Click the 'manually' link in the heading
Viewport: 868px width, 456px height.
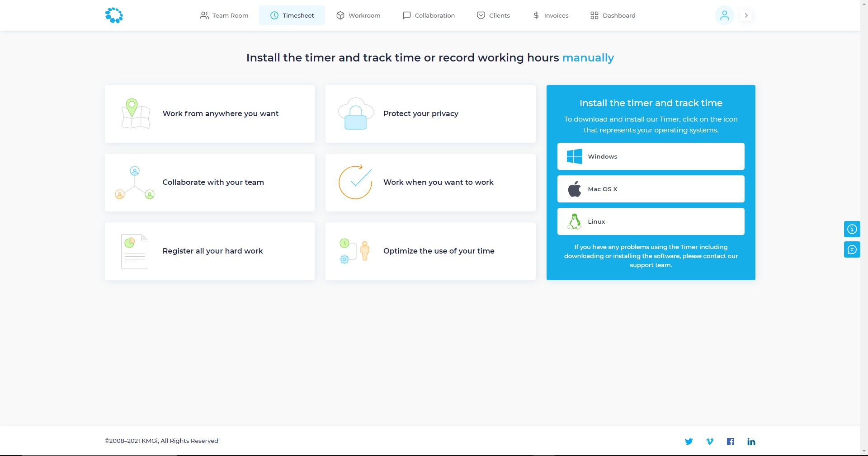click(x=588, y=58)
